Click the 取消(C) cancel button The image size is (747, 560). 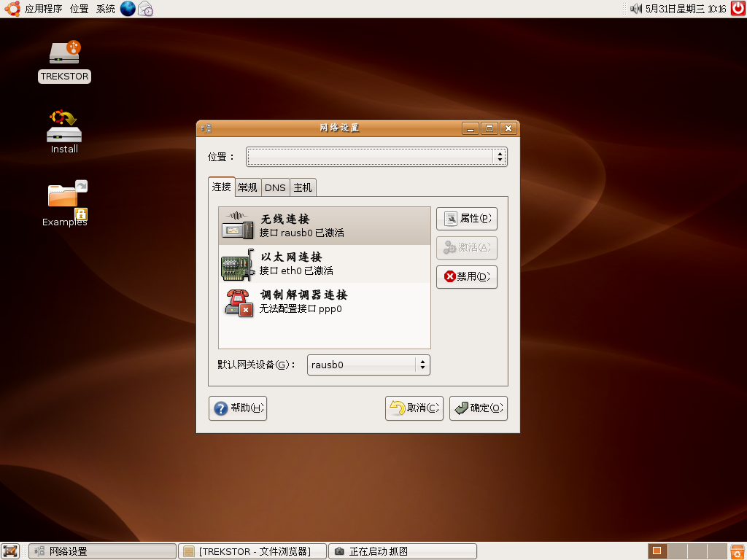click(x=414, y=408)
